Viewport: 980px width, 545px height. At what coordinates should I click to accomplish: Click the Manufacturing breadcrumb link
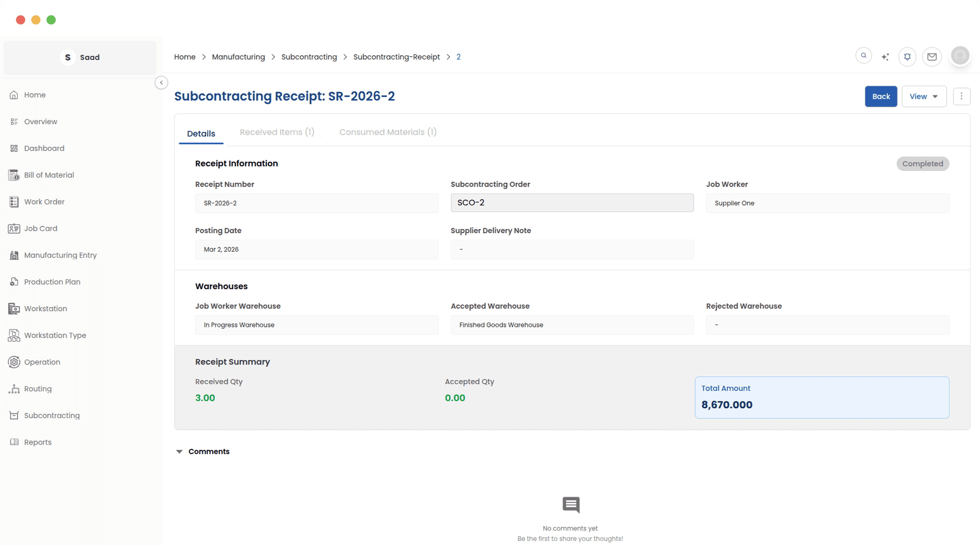click(238, 57)
